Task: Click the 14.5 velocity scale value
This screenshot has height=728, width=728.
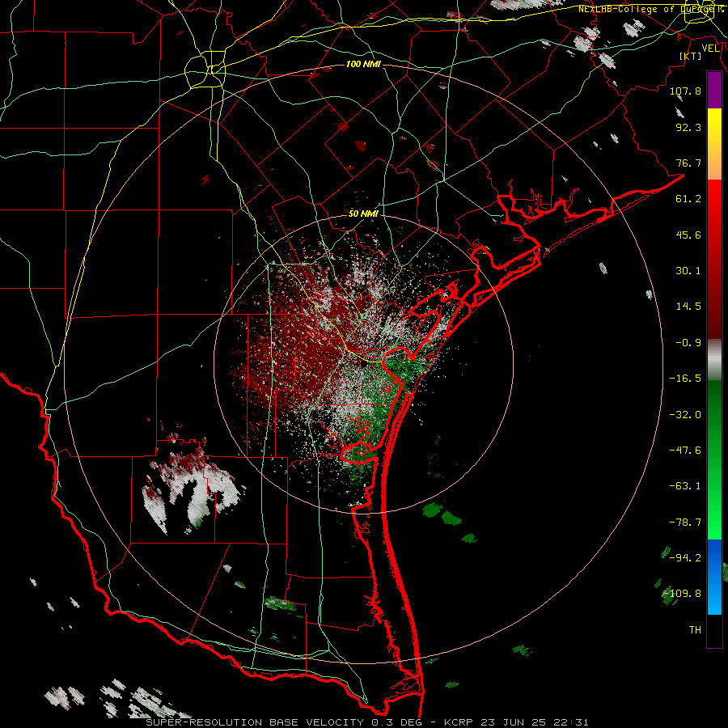Action: pyautogui.click(x=688, y=307)
